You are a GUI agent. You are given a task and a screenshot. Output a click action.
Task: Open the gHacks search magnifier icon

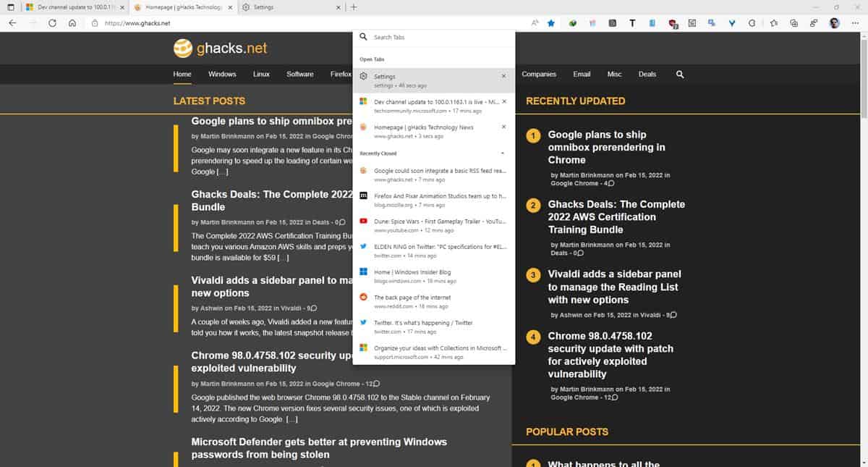(679, 74)
